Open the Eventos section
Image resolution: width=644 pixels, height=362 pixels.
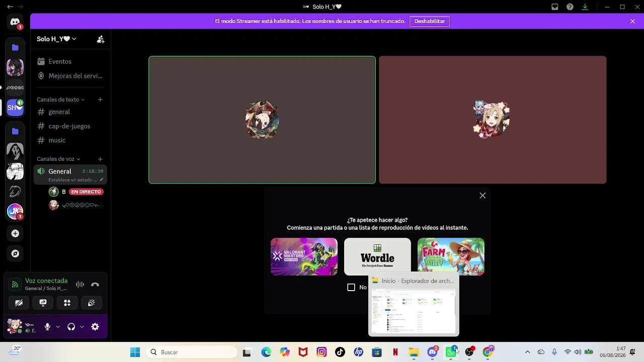click(x=70, y=61)
